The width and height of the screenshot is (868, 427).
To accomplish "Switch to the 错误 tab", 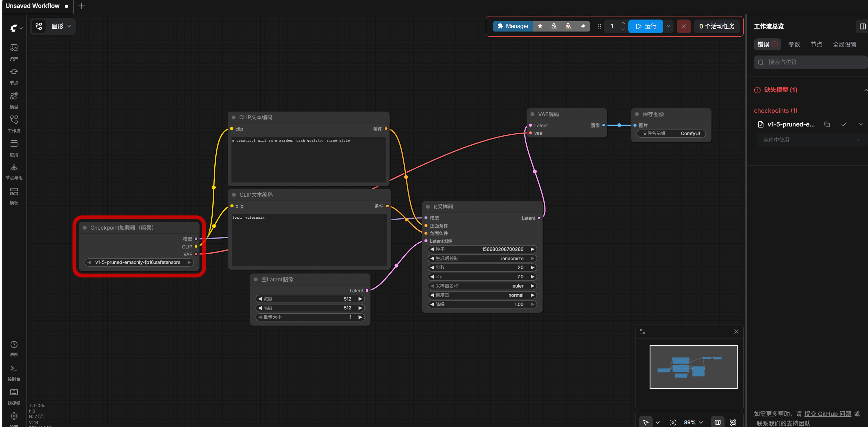I will (767, 45).
